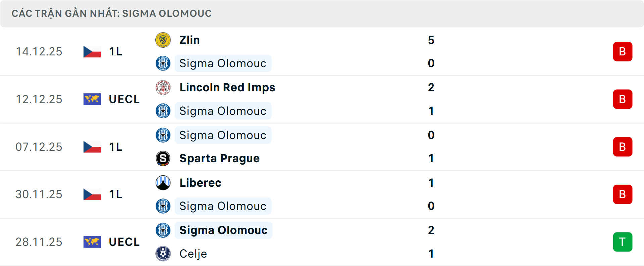Image resolution: width=644 pixels, height=266 pixels.
Task: Click the UECL competition icon for the 12.12.25 match
Action: pyautogui.click(x=92, y=99)
